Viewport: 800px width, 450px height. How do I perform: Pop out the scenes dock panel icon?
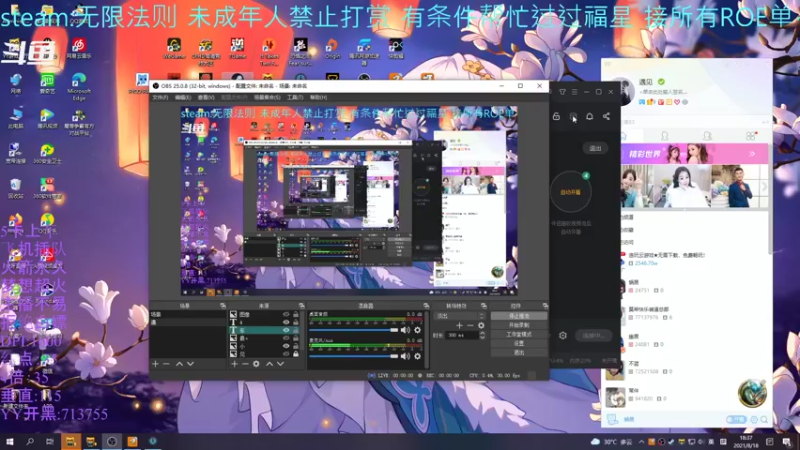click(x=222, y=306)
